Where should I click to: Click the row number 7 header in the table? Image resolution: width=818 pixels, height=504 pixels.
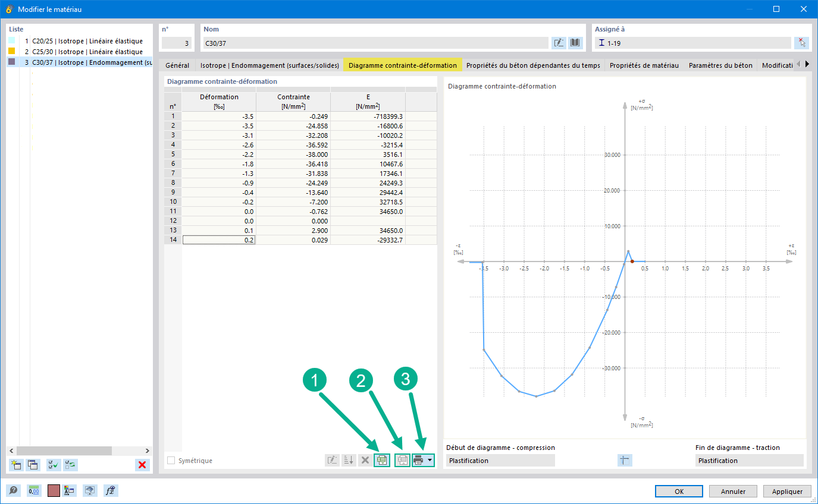click(x=173, y=174)
